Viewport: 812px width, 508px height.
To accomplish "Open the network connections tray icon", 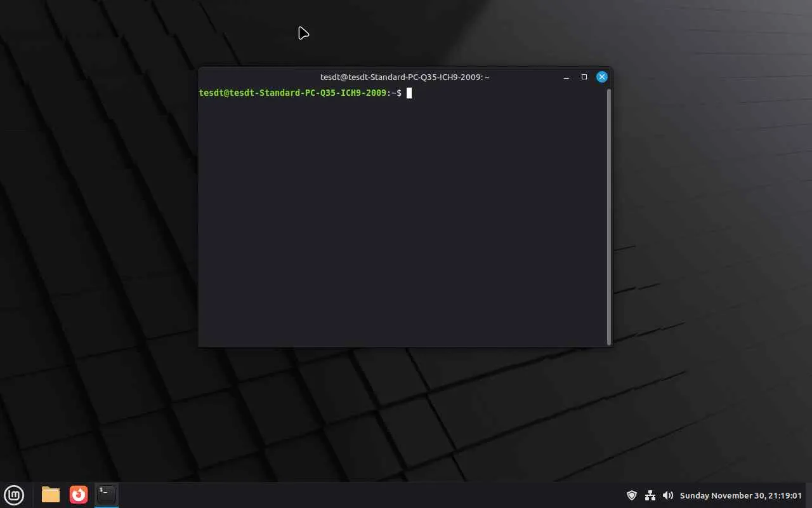I will [x=650, y=495].
